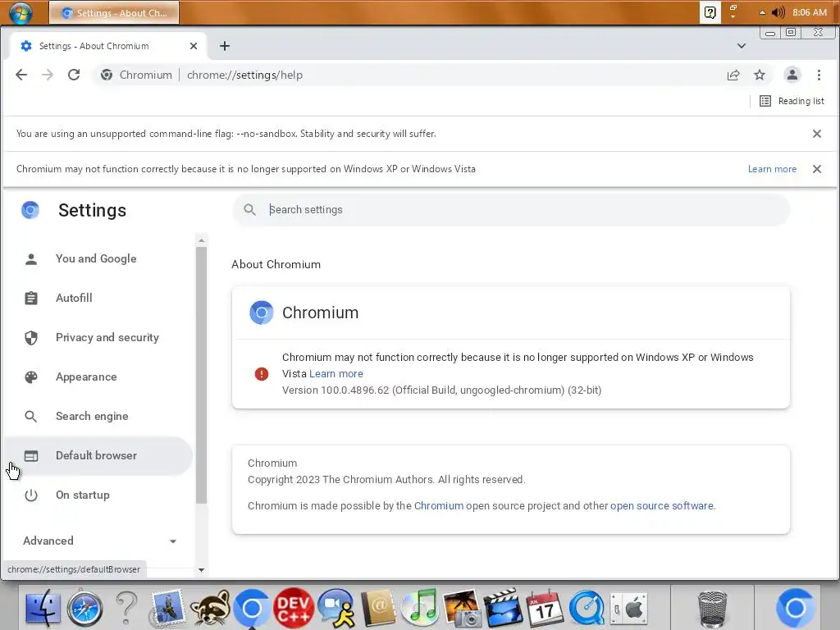Image resolution: width=840 pixels, height=630 pixels.
Task: Open the calendar dock icon showing 17
Action: click(545, 608)
